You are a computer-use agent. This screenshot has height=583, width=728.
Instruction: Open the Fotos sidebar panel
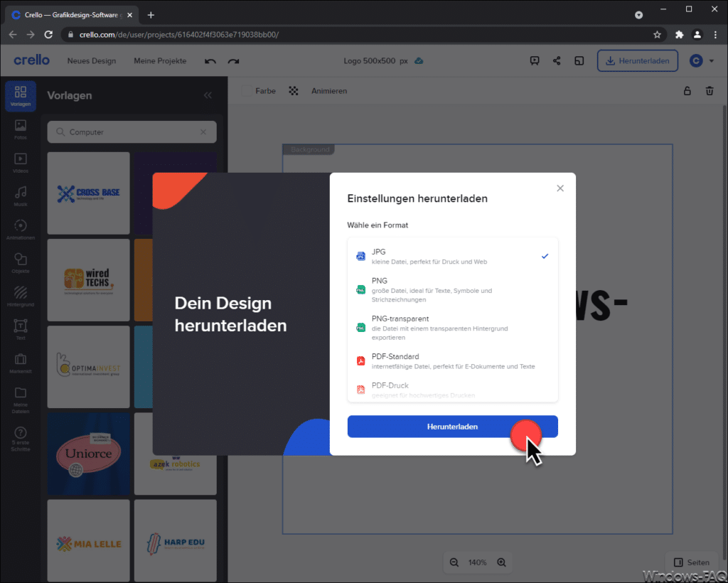(21, 129)
